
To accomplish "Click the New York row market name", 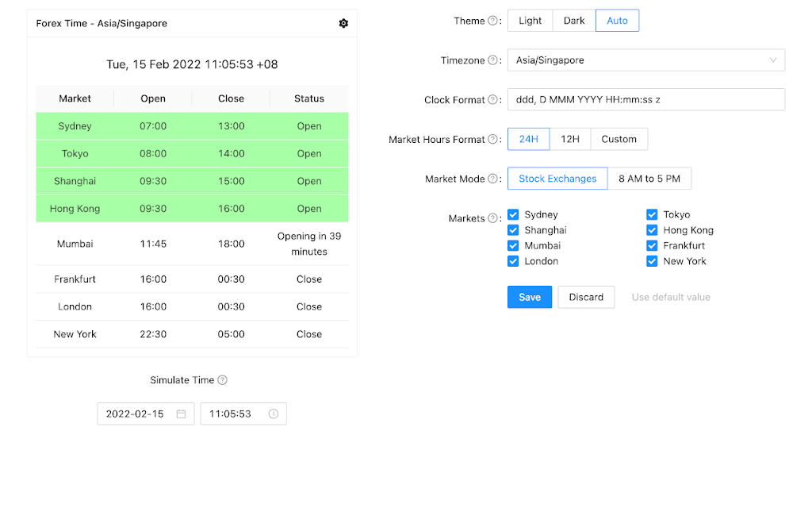I will pos(75,334).
